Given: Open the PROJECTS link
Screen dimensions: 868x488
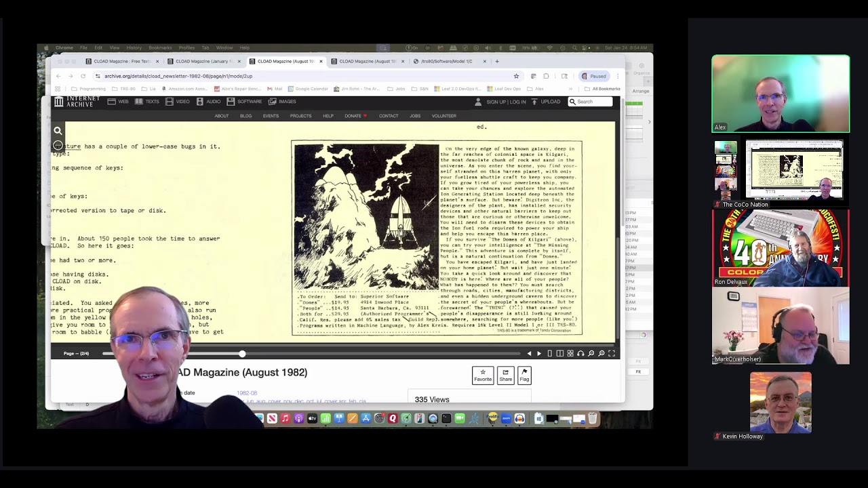Looking at the screenshot, I should click(x=300, y=116).
